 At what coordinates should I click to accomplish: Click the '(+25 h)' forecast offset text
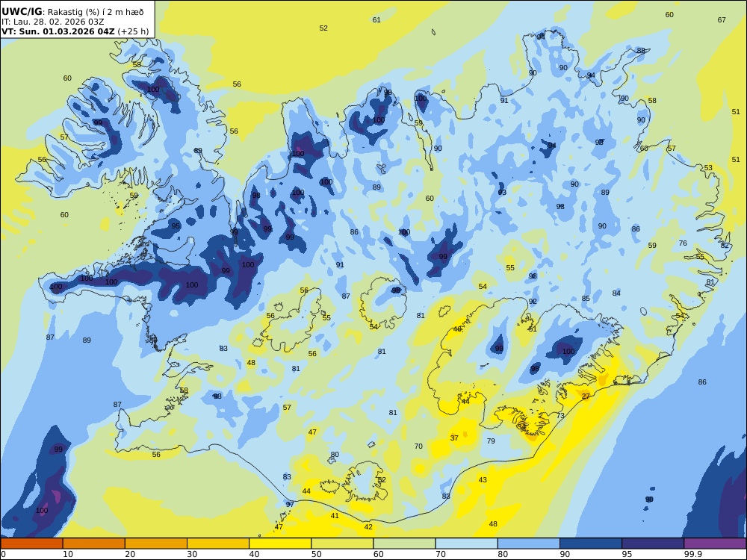click(x=133, y=32)
